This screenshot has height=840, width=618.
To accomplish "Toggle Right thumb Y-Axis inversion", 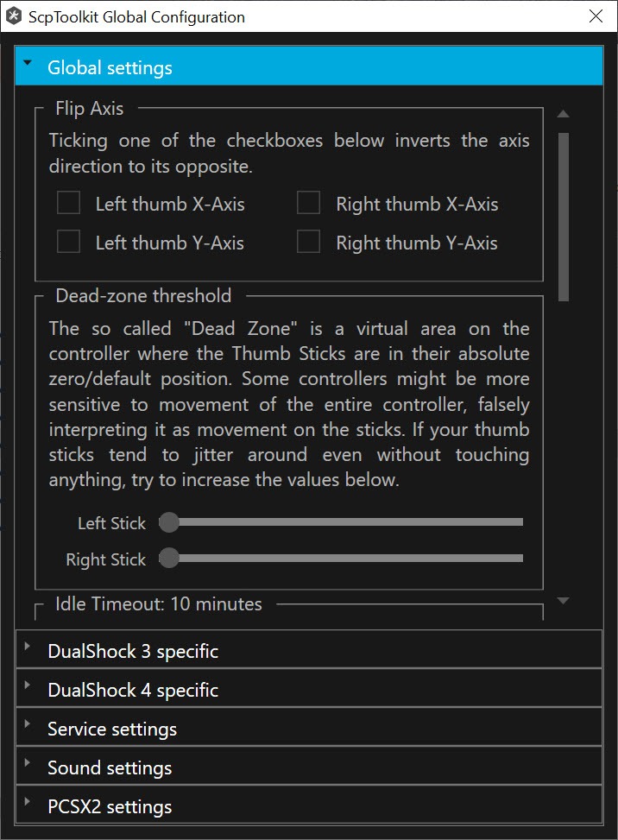I will click(308, 242).
